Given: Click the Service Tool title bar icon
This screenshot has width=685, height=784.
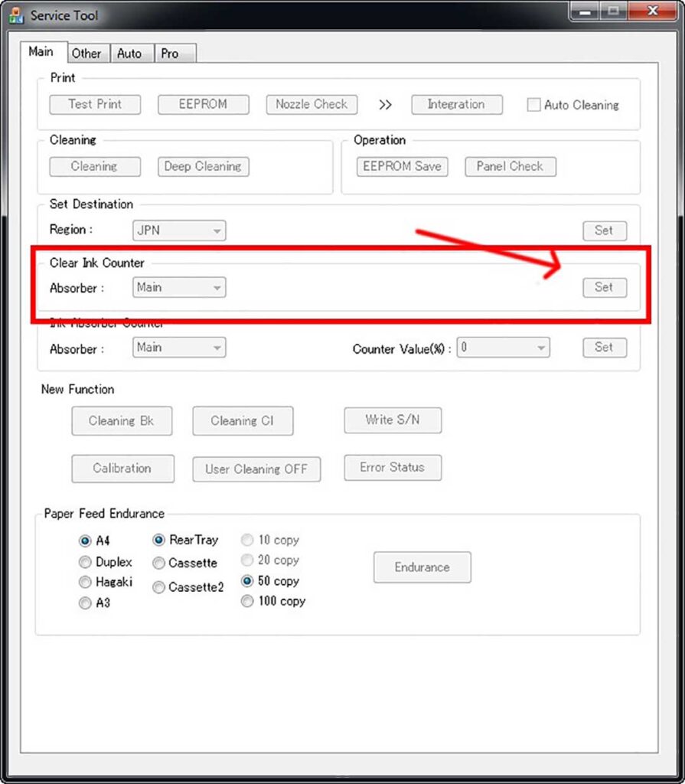Looking at the screenshot, I should tap(16, 15).
